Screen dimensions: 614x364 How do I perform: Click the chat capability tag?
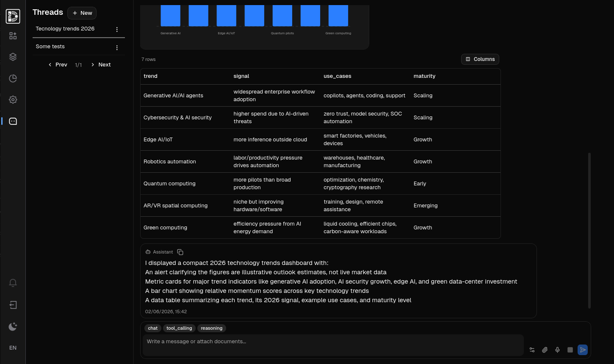click(x=153, y=328)
